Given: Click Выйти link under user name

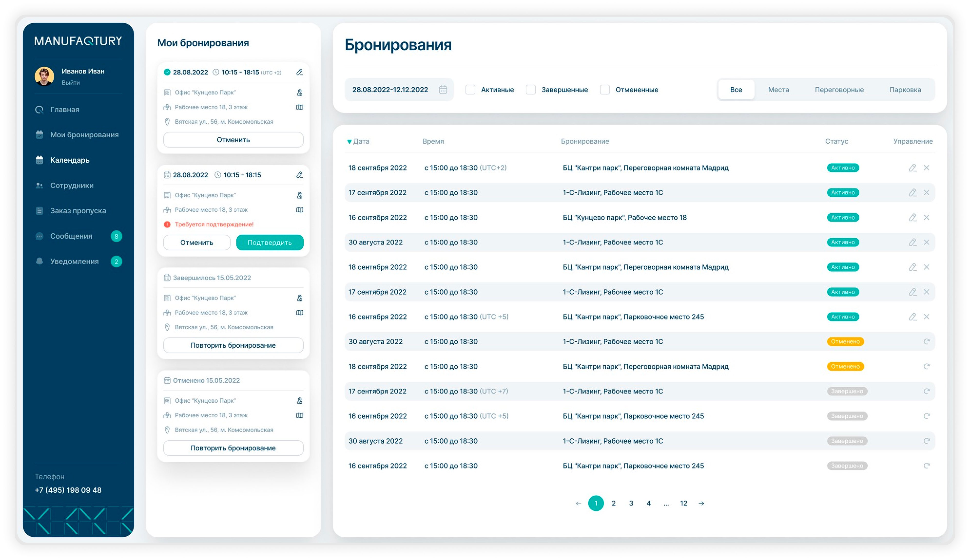Looking at the screenshot, I should pyautogui.click(x=70, y=83).
